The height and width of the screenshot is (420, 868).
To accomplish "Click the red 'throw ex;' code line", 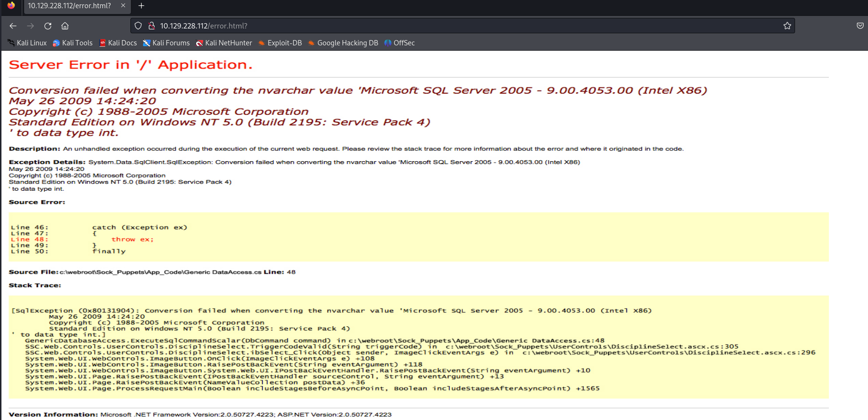I will coord(132,239).
